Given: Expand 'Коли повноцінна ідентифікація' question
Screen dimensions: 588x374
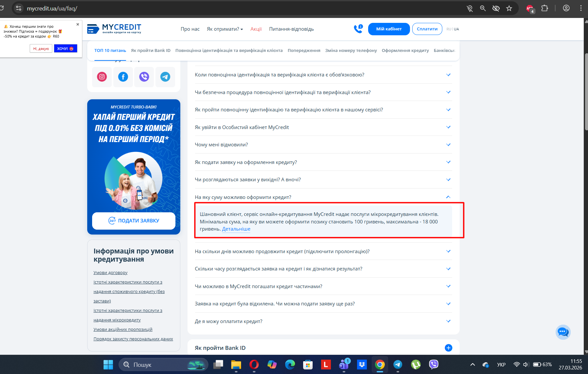Looking at the screenshot, I should 323,75.
